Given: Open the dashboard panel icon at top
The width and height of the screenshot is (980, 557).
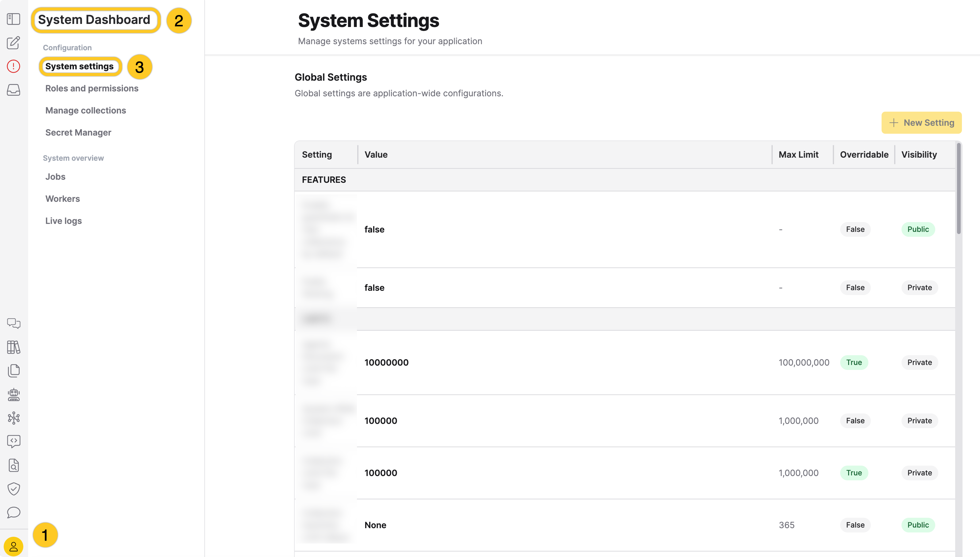Looking at the screenshot, I should click(x=13, y=19).
